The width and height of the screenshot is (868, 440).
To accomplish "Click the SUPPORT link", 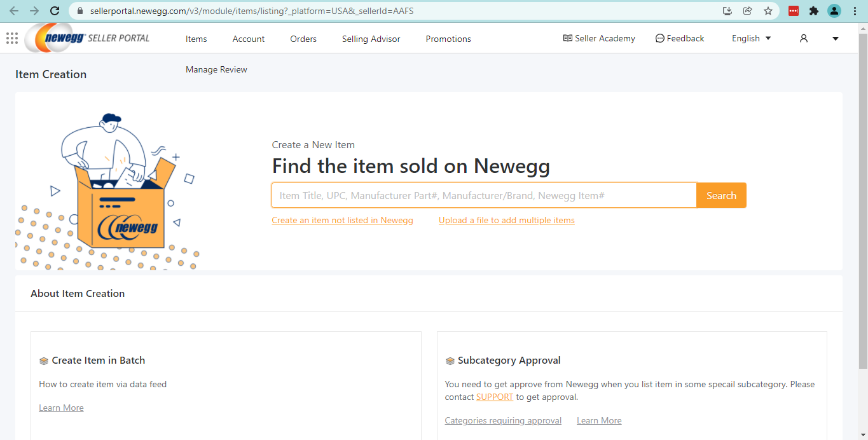I will point(495,397).
